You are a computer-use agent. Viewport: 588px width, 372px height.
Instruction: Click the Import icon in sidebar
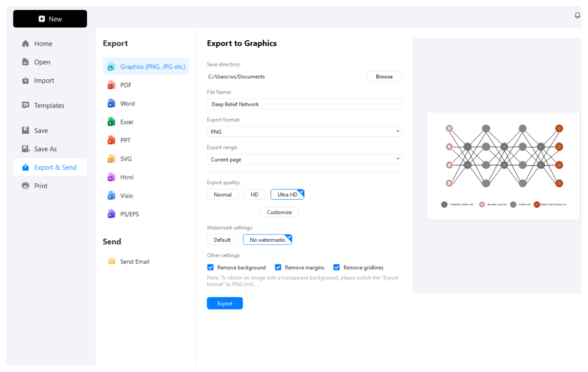[26, 80]
